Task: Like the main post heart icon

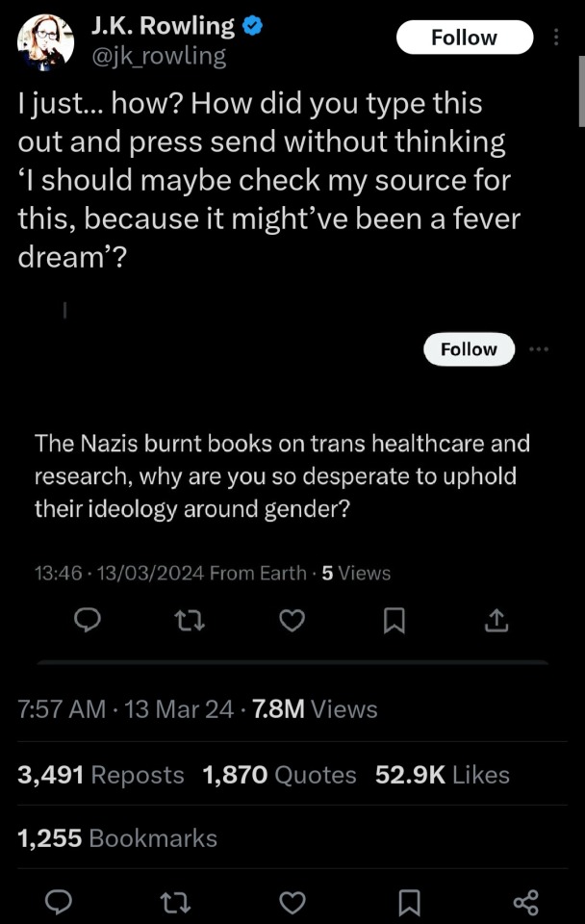Action: pyautogui.click(x=292, y=902)
